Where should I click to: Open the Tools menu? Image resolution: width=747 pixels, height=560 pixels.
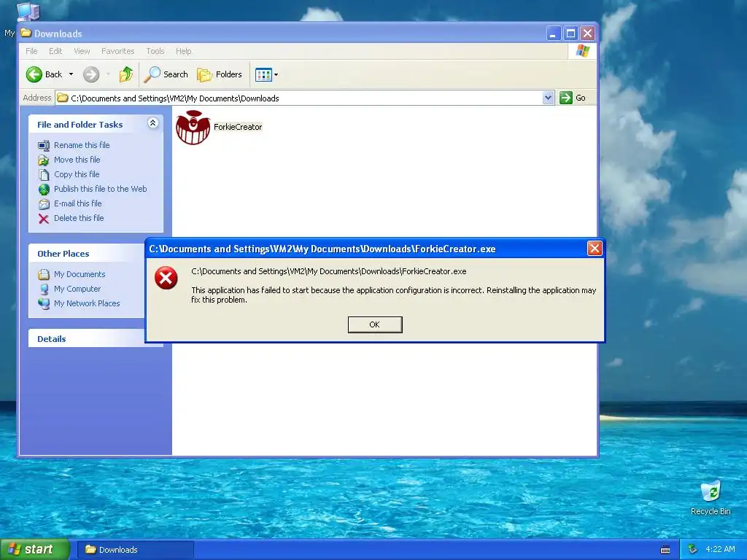click(x=155, y=51)
